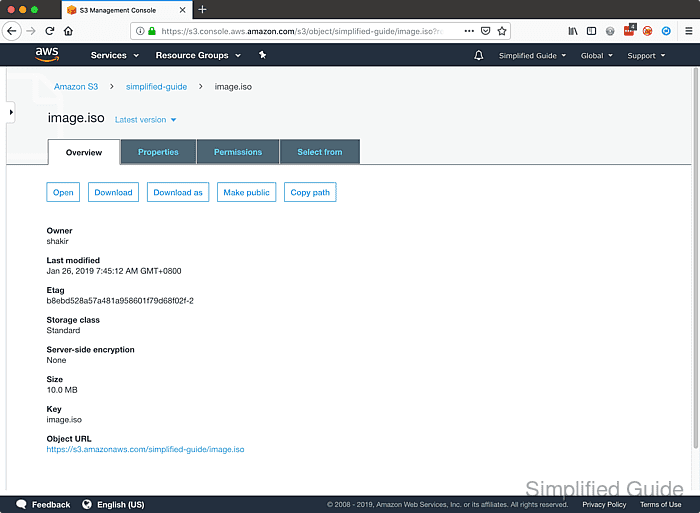The width and height of the screenshot is (700, 513).
Task: Open the Privacy Policy footer link
Action: tap(604, 505)
